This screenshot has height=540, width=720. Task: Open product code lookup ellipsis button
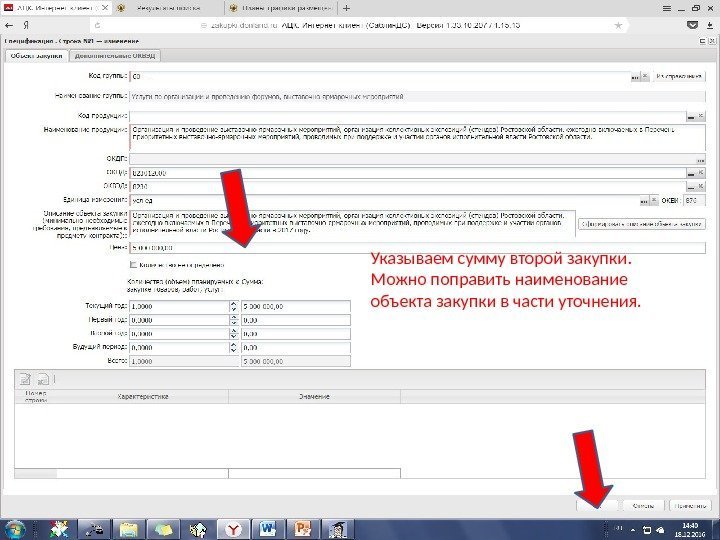691,116
